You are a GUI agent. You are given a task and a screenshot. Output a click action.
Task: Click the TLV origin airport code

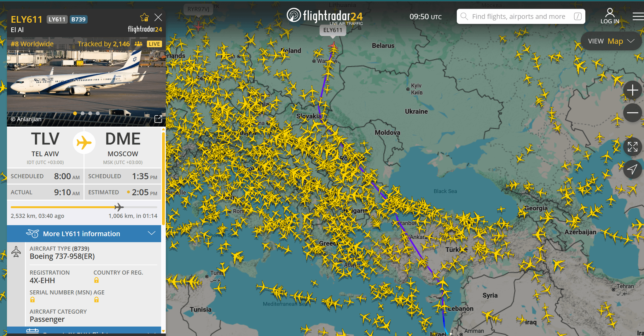pyautogui.click(x=45, y=139)
